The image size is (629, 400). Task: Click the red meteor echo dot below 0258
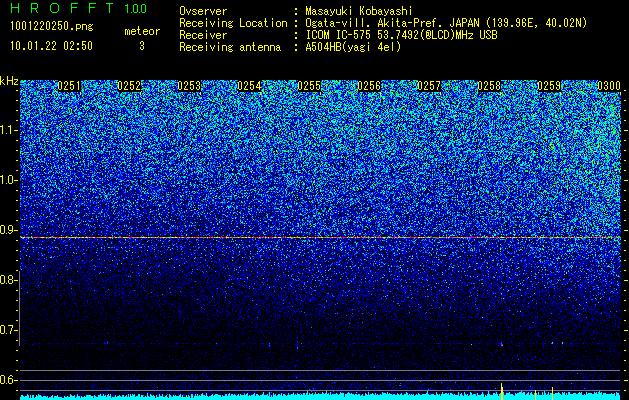tap(501, 345)
